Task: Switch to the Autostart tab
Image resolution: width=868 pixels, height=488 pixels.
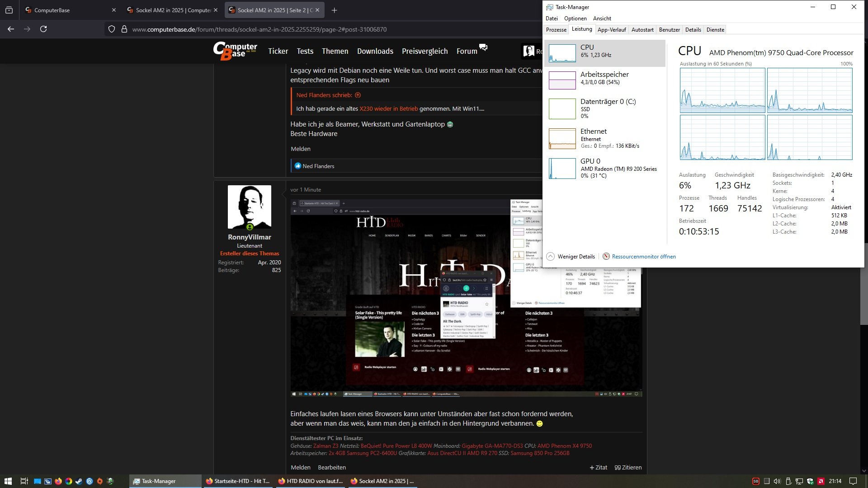Action: point(642,30)
